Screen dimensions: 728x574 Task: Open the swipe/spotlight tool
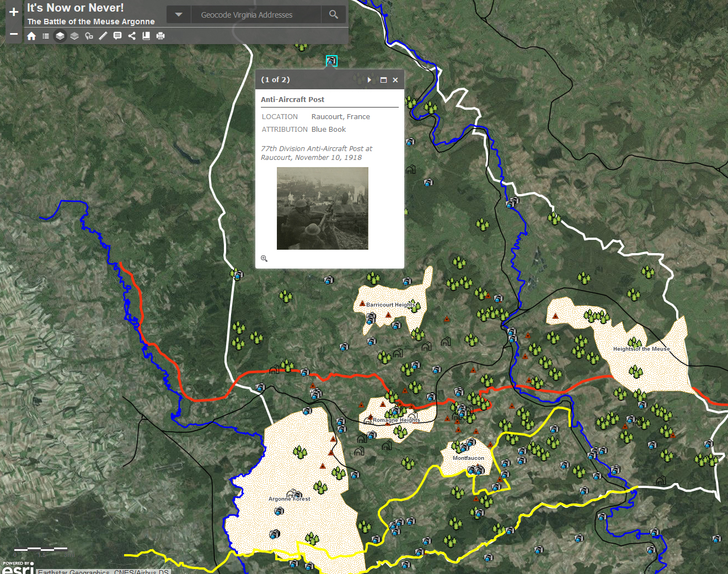click(89, 36)
